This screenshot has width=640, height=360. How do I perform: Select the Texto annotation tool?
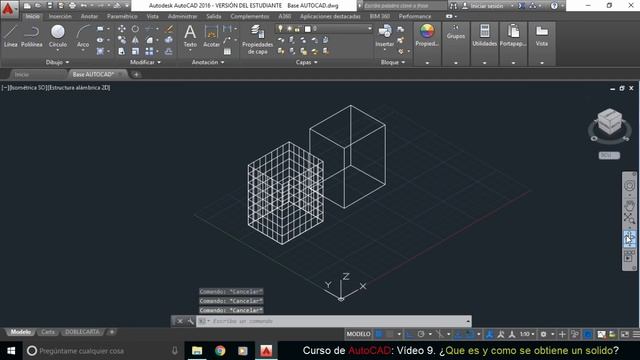click(190, 36)
